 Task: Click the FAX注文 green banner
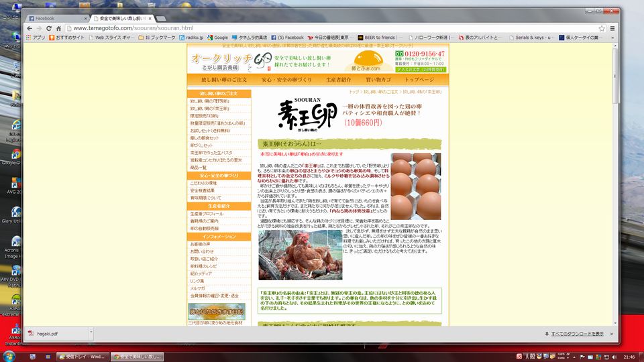pos(420,70)
